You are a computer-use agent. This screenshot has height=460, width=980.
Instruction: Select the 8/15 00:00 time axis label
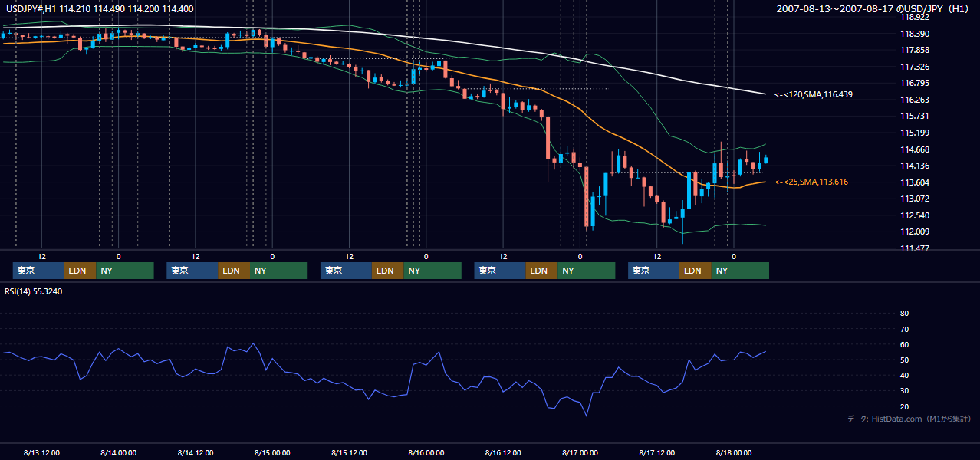(x=272, y=452)
